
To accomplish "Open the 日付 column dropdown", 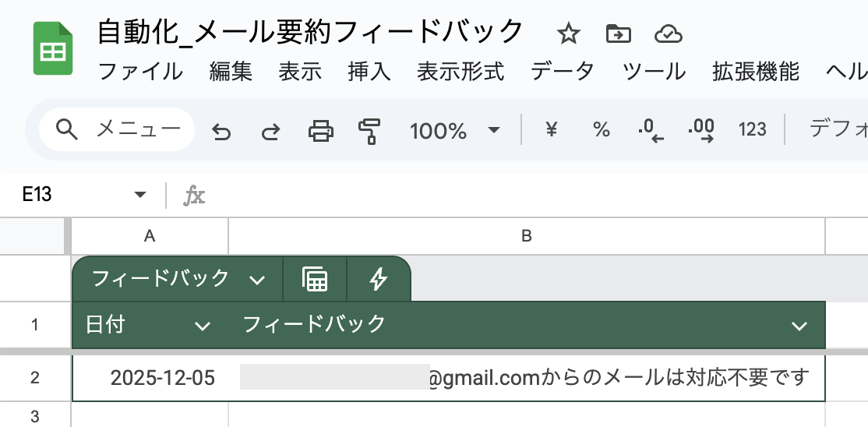I will pos(203,326).
